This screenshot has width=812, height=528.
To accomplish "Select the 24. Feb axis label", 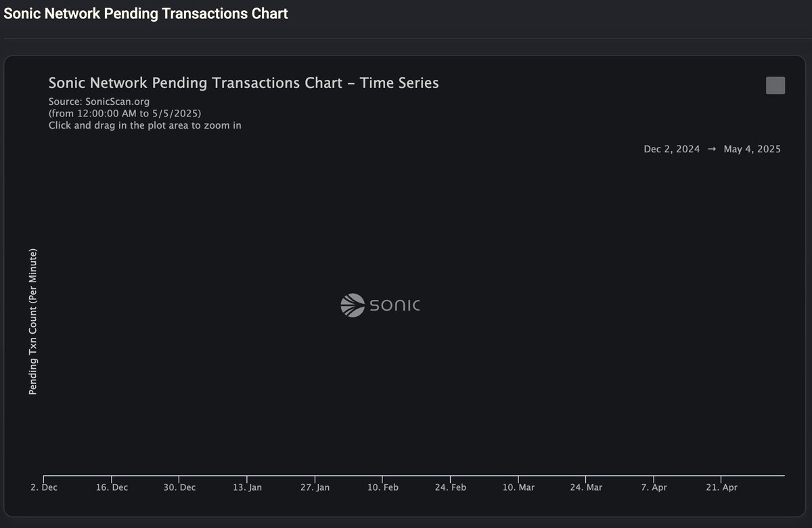I will [x=450, y=487].
